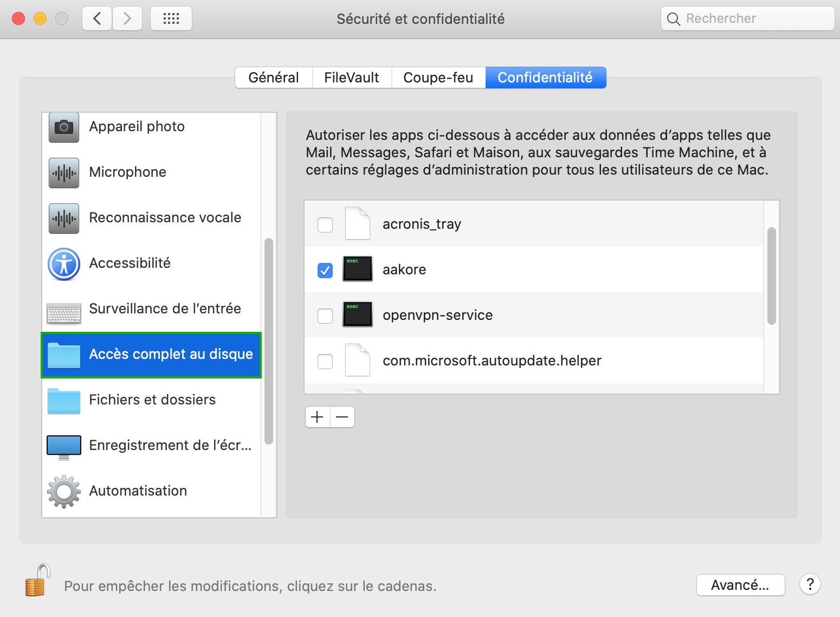Go back with the left arrow button
840x617 pixels.
(x=97, y=18)
